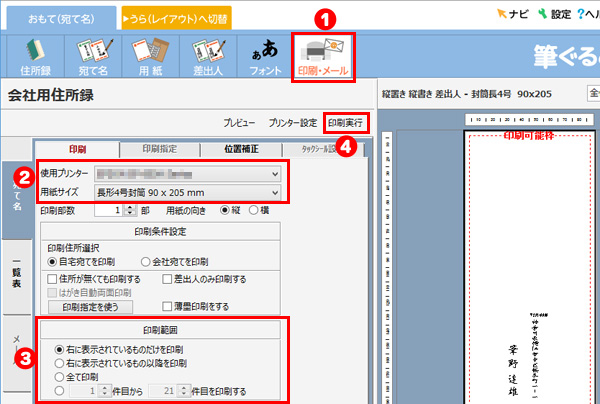Toggle 薄墨印刷をする checkbox
Image resolution: width=600 pixels, height=404 pixels.
click(168, 306)
